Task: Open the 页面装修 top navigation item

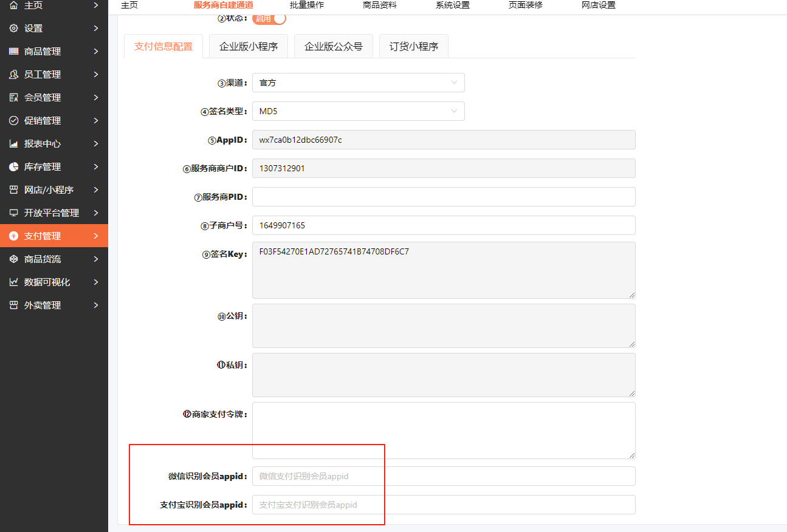Action: (x=526, y=5)
